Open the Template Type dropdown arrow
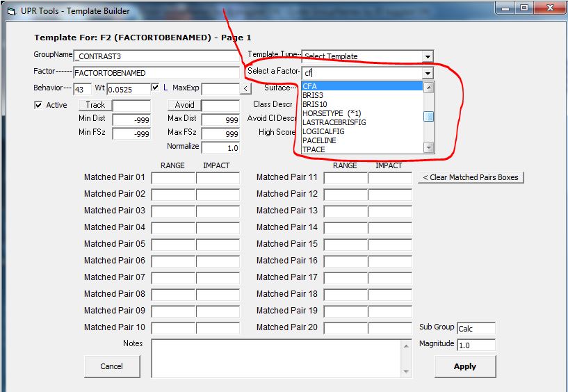Viewport: 568px width, 392px height. 428,56
